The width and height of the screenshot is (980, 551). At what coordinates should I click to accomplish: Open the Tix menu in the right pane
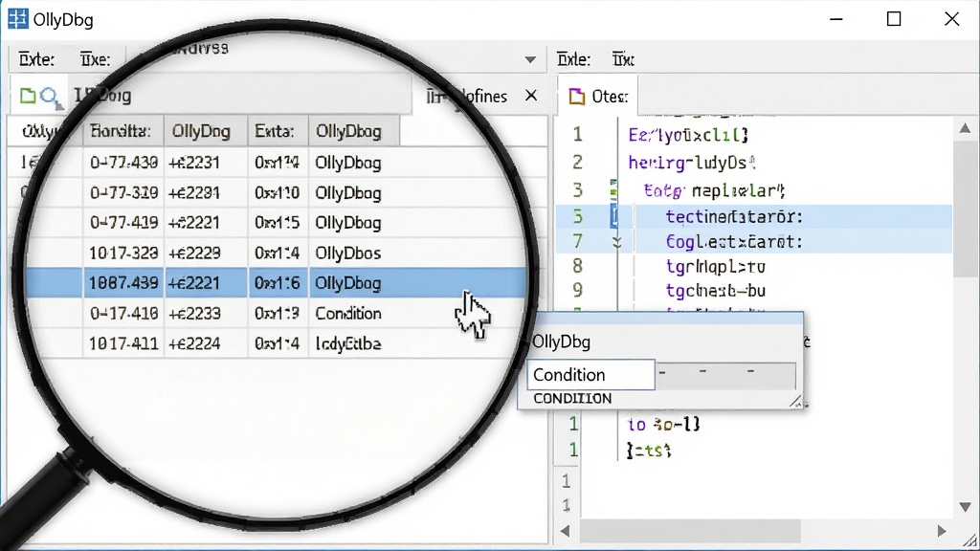623,59
